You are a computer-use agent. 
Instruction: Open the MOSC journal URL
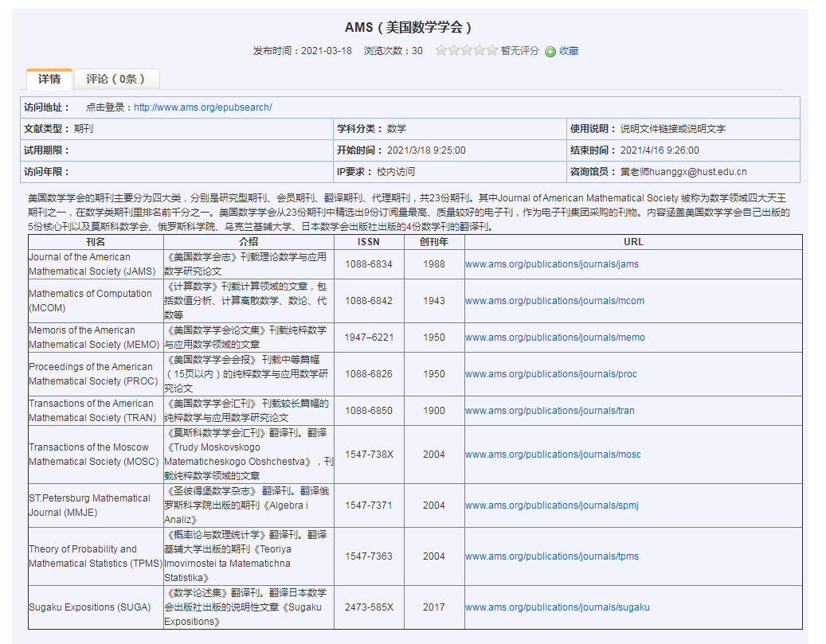click(x=553, y=455)
